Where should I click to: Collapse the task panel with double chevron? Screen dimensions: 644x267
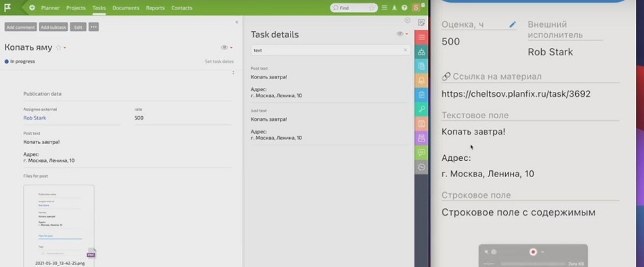click(x=236, y=22)
